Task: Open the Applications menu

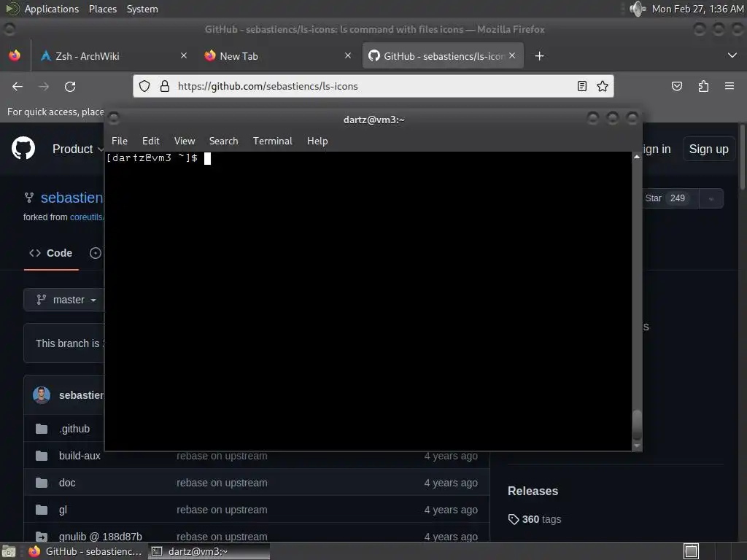Action: pyautogui.click(x=52, y=9)
